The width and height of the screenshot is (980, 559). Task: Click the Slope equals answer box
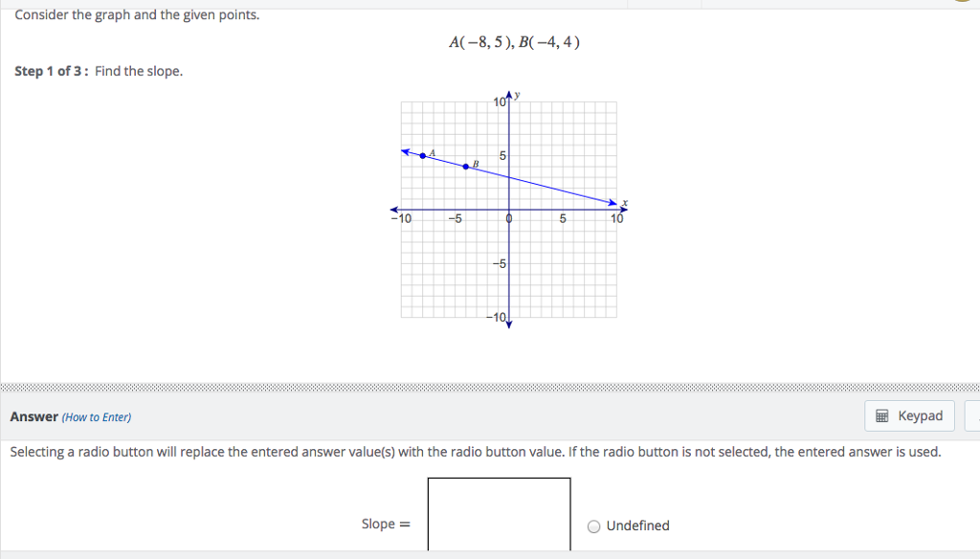(498, 517)
